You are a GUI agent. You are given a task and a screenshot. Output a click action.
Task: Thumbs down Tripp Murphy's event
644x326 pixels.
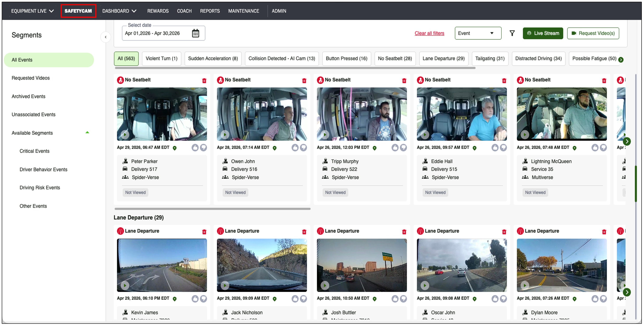[x=403, y=148]
